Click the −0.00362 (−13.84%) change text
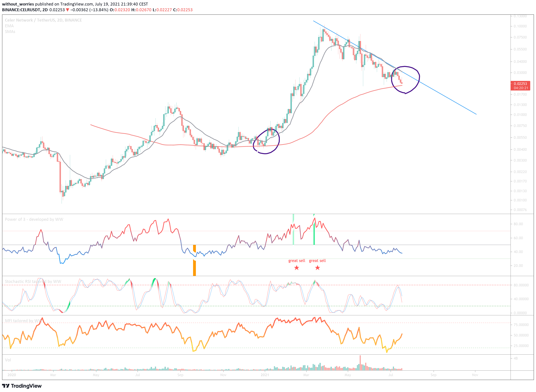536x392 pixels. tap(89, 10)
